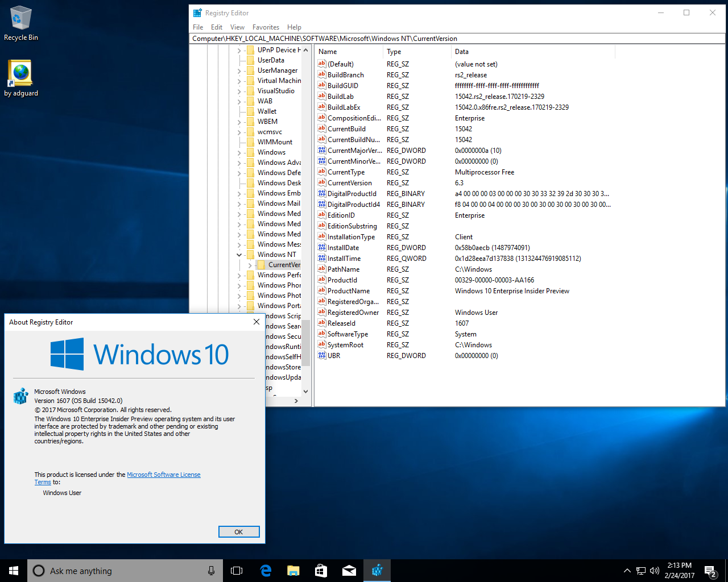Click the tree horizontal scroll-right arrow

pos(296,401)
